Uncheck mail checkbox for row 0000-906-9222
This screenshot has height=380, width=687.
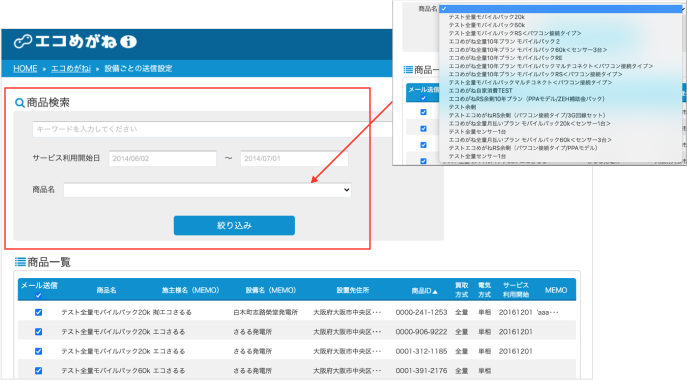pyautogui.click(x=39, y=332)
